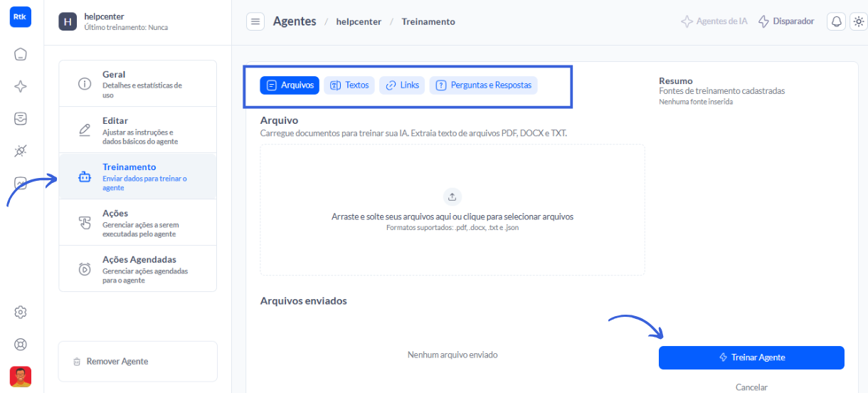This screenshot has width=868, height=393.
Task: Click the user avatar at bottom left
Action: click(21, 376)
